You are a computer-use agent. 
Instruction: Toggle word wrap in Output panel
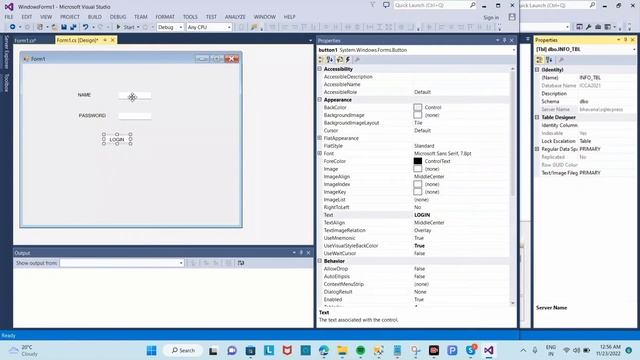pos(241,263)
